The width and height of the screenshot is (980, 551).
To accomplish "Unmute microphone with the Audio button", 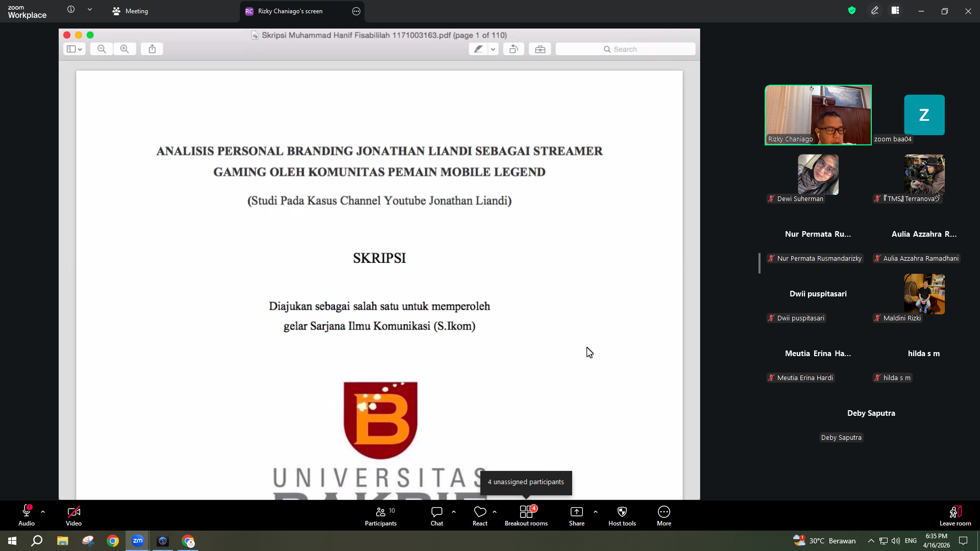I will pyautogui.click(x=27, y=515).
